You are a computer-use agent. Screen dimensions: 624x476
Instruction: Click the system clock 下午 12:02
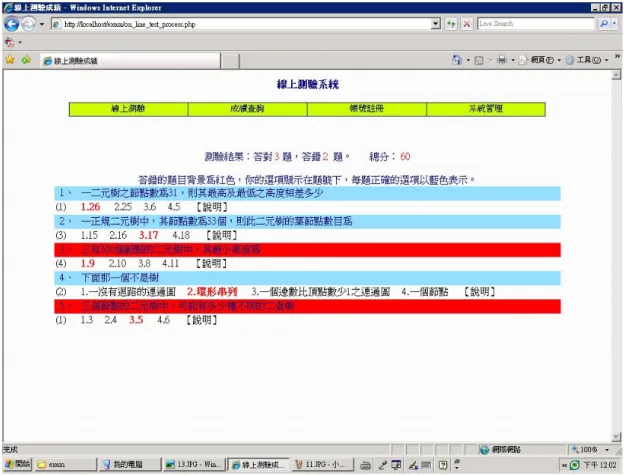[600, 465]
